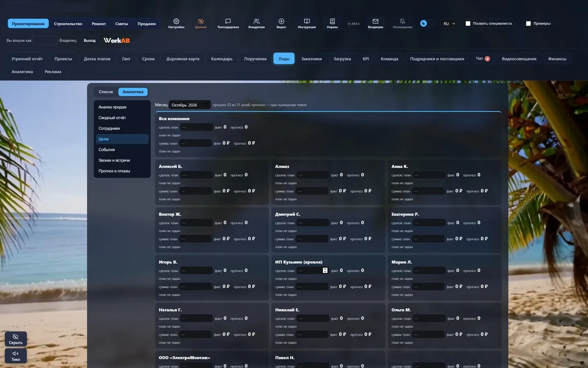The height and width of the screenshot is (368, 588).
Task: Click the Выход link
Action: [89, 40]
